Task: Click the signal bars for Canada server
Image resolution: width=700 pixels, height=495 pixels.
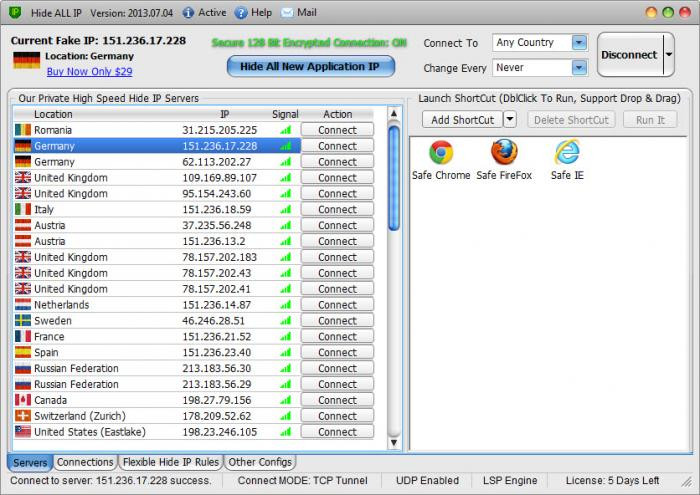Action: [x=286, y=400]
